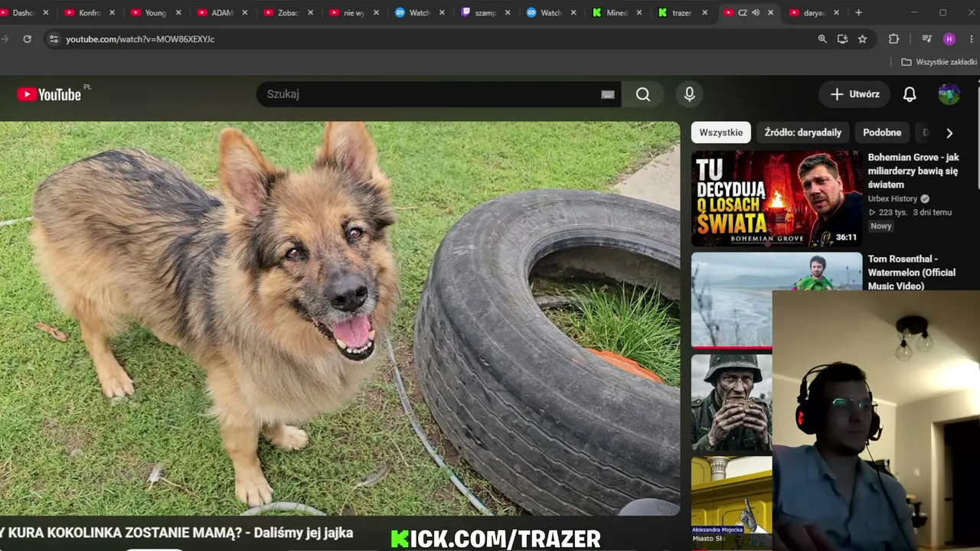This screenshot has height=551, width=980.
Task: Open the soldier eating bread thumbnail
Action: point(732,403)
